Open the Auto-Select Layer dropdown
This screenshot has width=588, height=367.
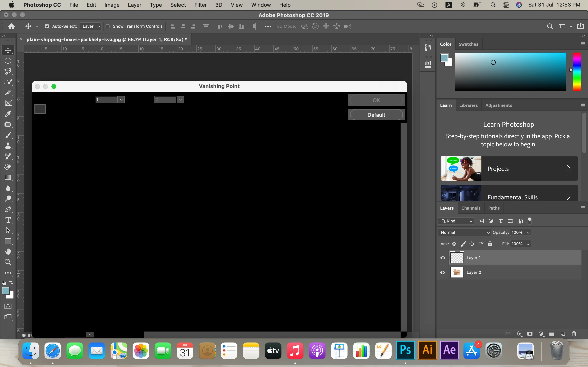coord(91,26)
